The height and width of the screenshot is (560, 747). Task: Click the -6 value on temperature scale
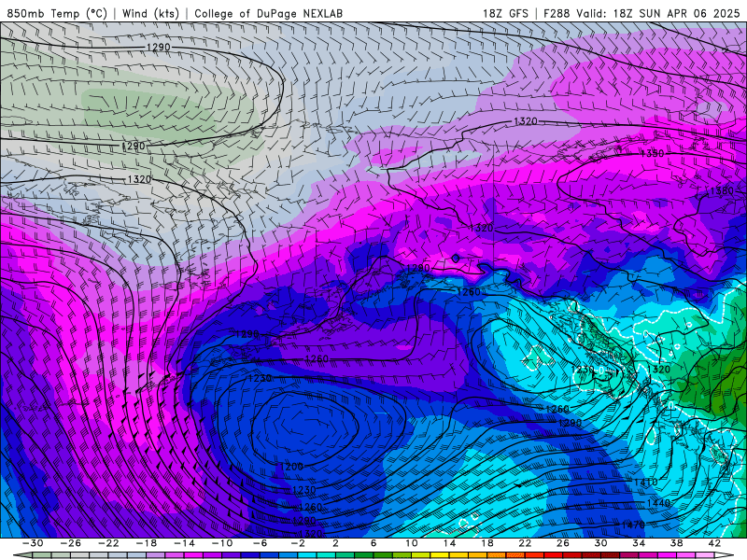point(261,543)
